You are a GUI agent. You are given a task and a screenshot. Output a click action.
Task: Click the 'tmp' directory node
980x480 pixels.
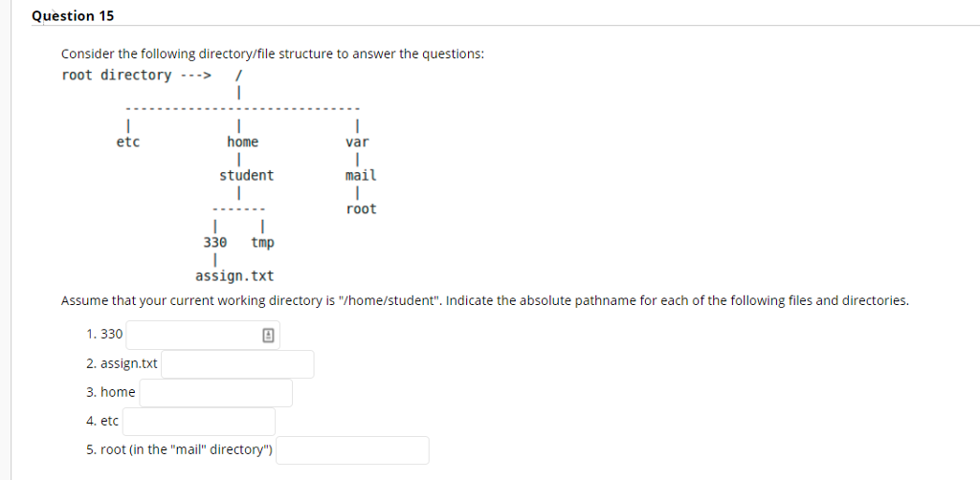[x=262, y=242]
